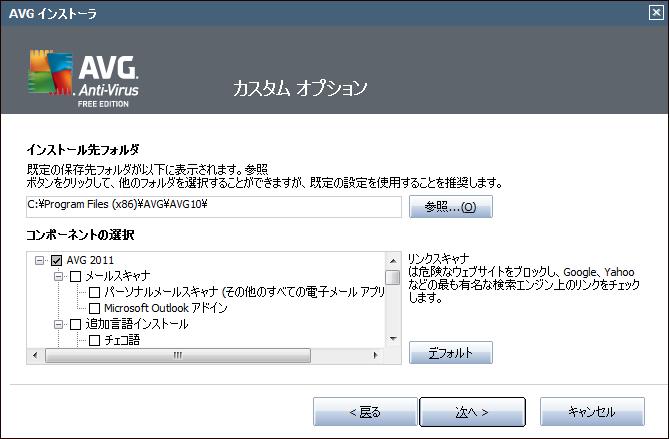The image size is (670, 439).
Task: Click the 参照...(O) browse button
Action: [451, 207]
